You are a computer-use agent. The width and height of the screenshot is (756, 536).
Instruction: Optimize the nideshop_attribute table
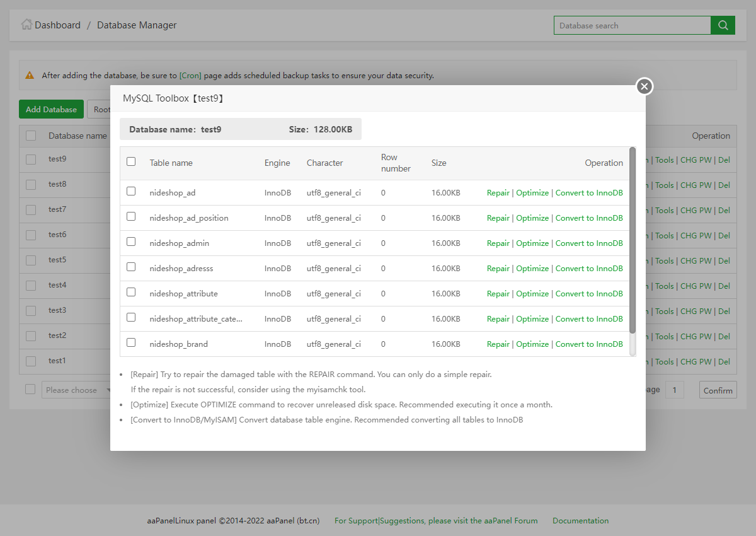[532, 294]
